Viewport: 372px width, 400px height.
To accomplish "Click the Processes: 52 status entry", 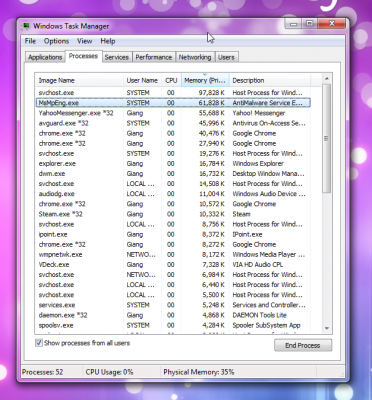I will pos(43,372).
